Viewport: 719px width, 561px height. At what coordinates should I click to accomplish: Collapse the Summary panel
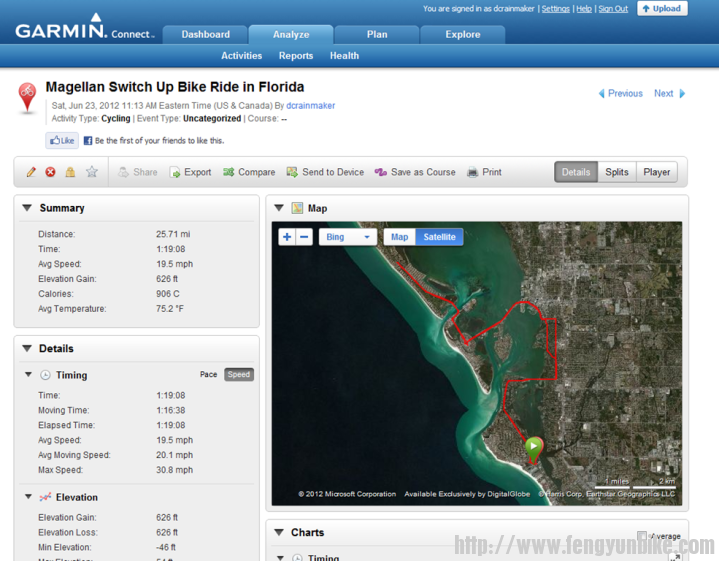click(27, 208)
